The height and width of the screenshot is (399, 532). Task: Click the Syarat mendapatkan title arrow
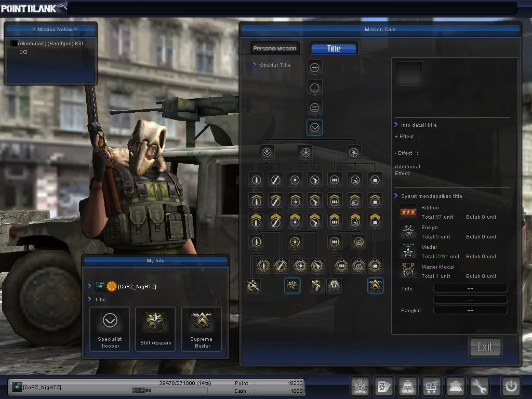pos(396,196)
